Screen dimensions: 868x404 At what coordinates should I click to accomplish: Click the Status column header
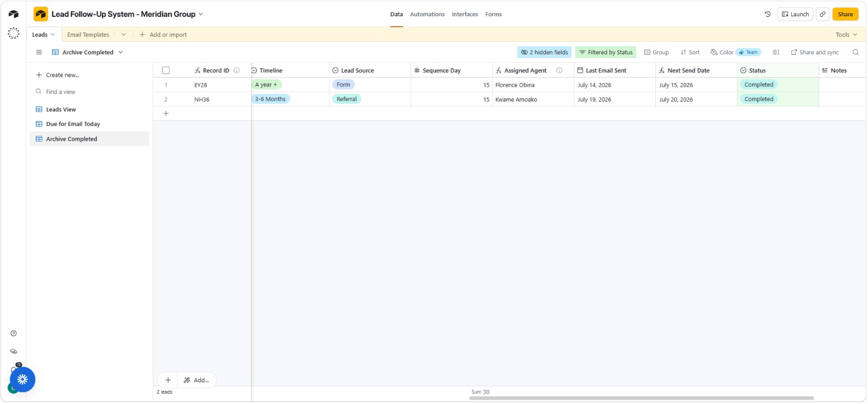point(778,71)
